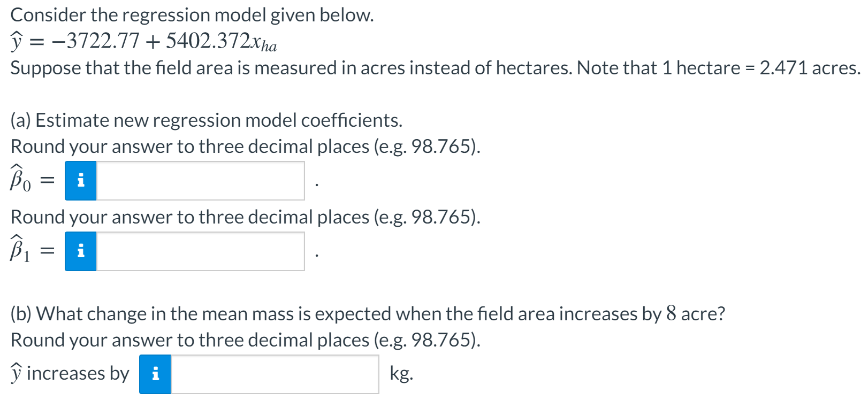Click the 'ŷ increases by' label text
This screenshot has height=408, width=868.
coord(70,373)
